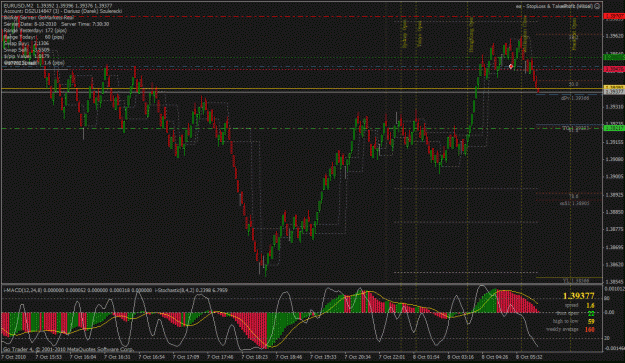Click the 1.39310 price axis label

615,107
